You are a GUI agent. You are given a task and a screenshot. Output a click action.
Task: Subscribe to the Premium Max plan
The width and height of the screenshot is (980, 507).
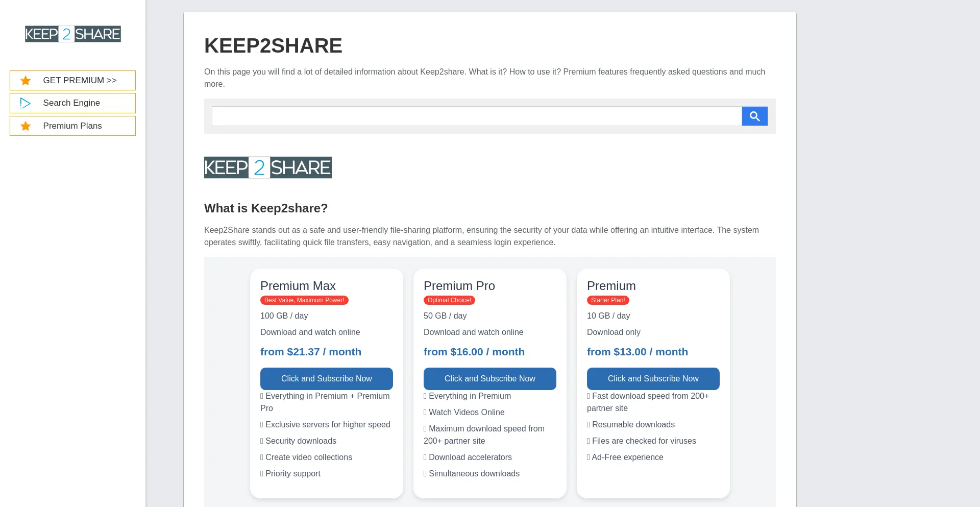327,379
